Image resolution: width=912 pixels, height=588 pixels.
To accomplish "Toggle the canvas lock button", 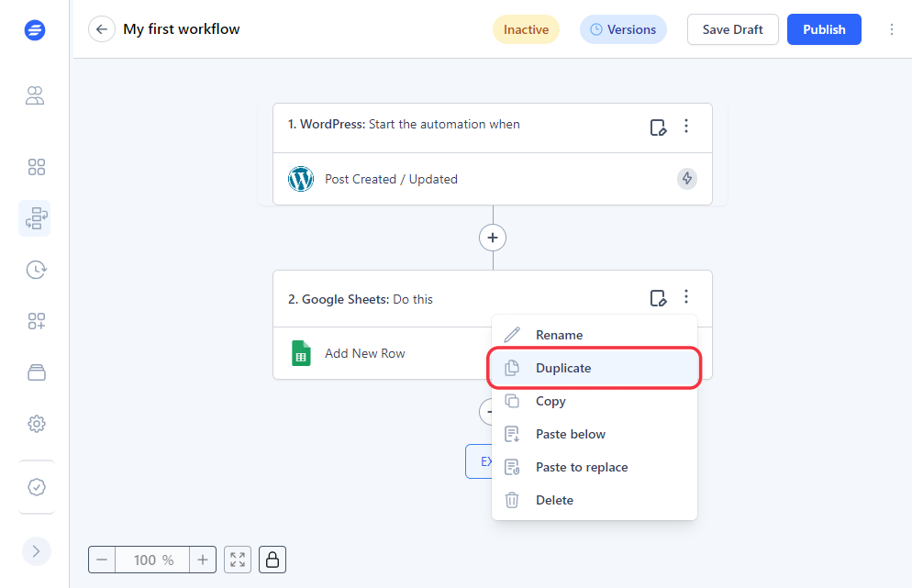I will click(x=272, y=560).
